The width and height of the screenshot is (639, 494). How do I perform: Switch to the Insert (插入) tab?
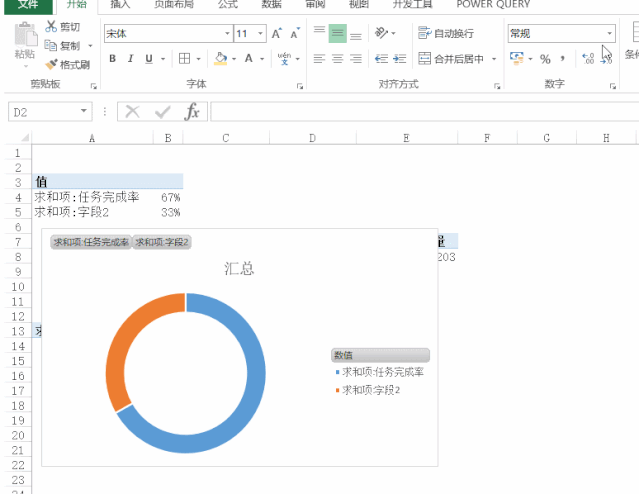(120, 4)
